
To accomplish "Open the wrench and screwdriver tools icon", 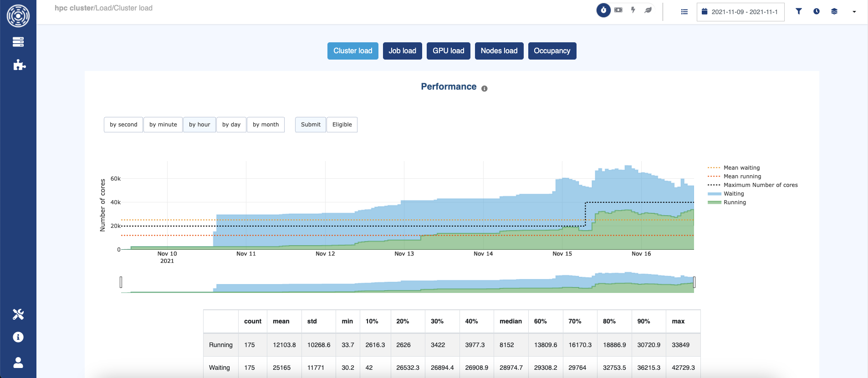I will [18, 314].
